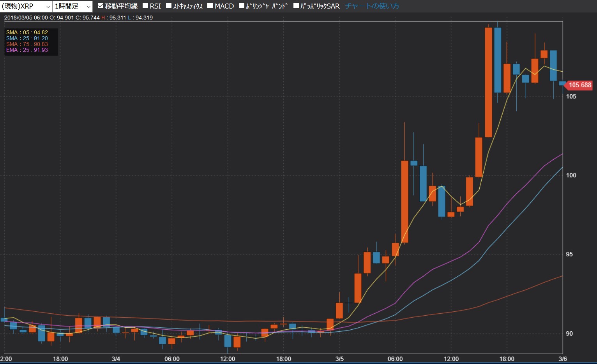This screenshot has height=364, width=597.
Task: Expand the 1時間足 timeframe selector
Action: [x=72, y=6]
